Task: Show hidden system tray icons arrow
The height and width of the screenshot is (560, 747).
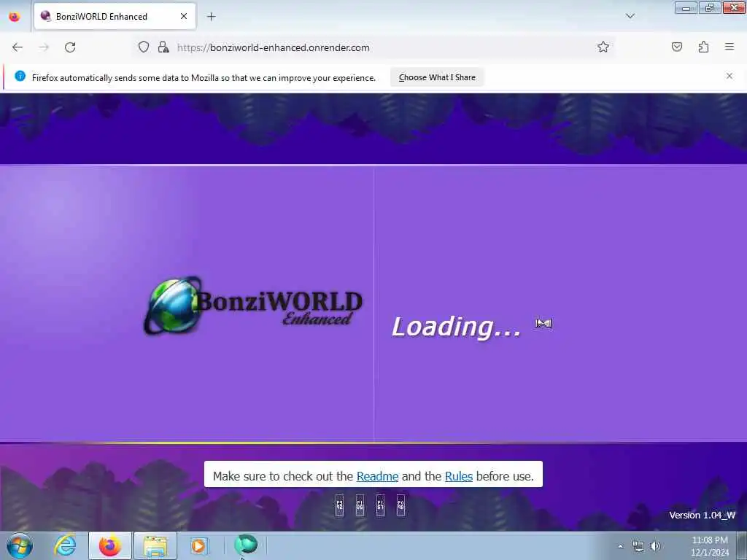Action: click(x=620, y=546)
